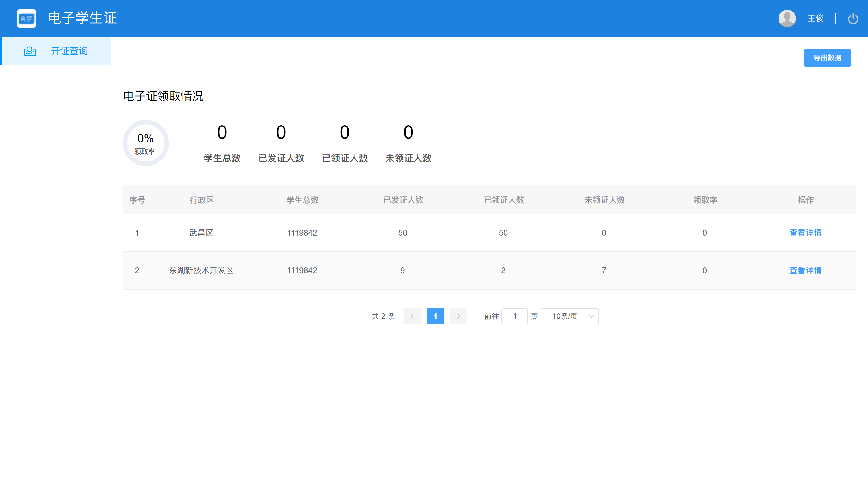
Task: Select page 1 in pagination
Action: (435, 316)
